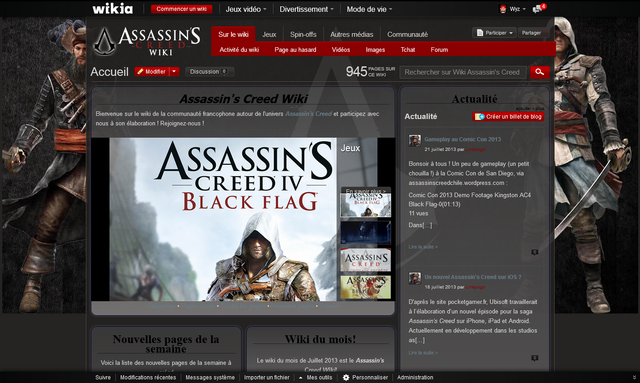Image resolution: width=640 pixels, height=383 pixels.
Task: Open the Tchat link
Action: (x=408, y=49)
